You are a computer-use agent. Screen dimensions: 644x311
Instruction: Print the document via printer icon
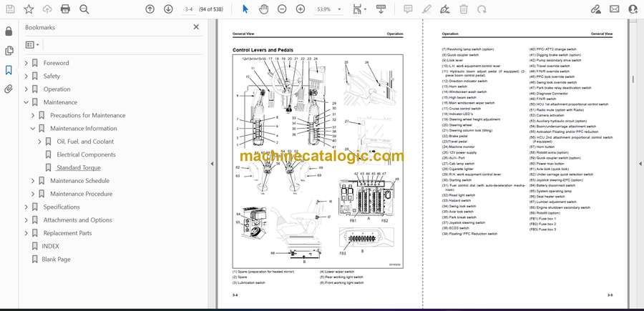(65, 9)
